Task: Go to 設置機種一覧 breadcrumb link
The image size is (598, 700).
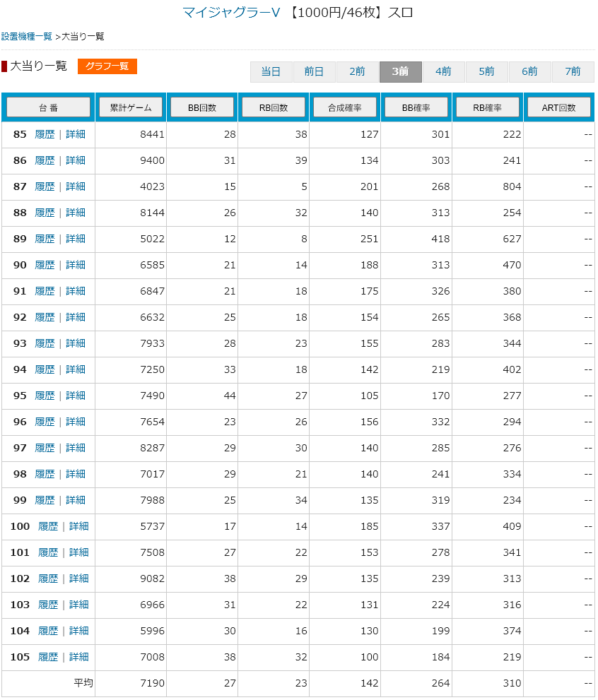Action: [x=27, y=37]
